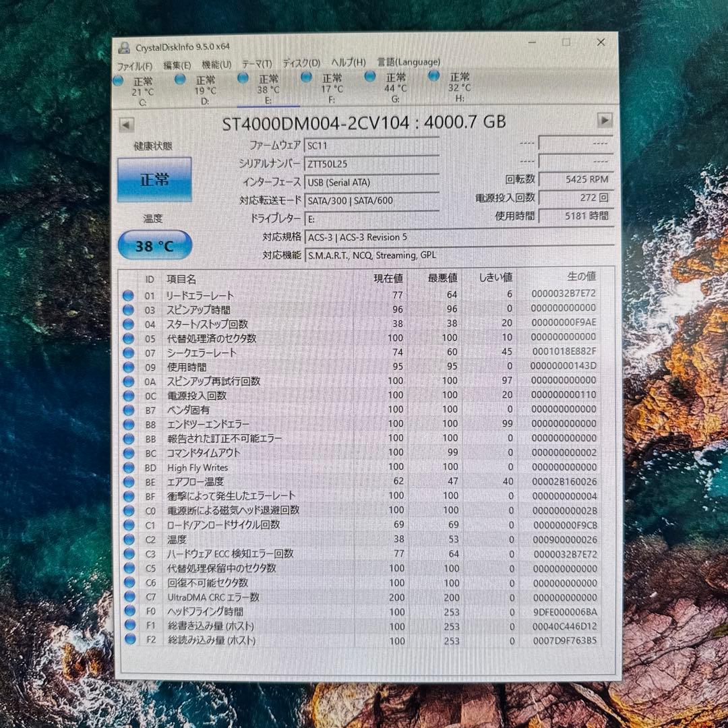The width and height of the screenshot is (728, 728).
Task: Click the 最悪値 column header
Action: tap(442, 278)
